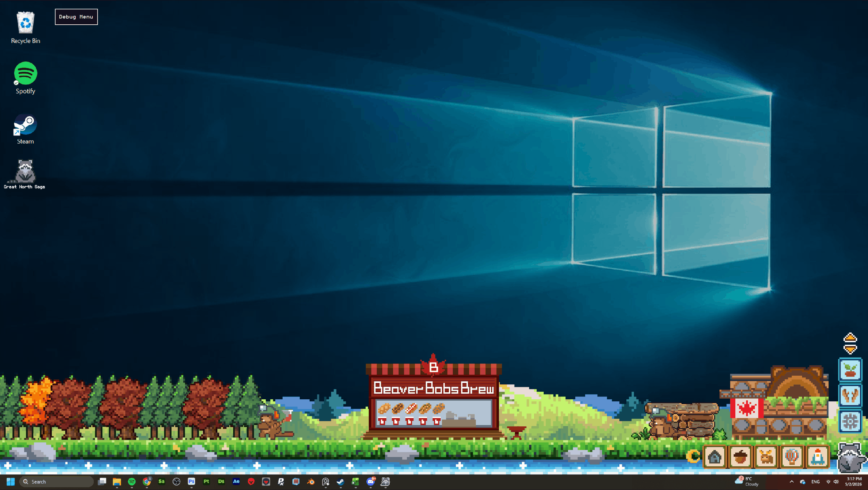
Task: Select the hot air balloon icon
Action: 792,457
